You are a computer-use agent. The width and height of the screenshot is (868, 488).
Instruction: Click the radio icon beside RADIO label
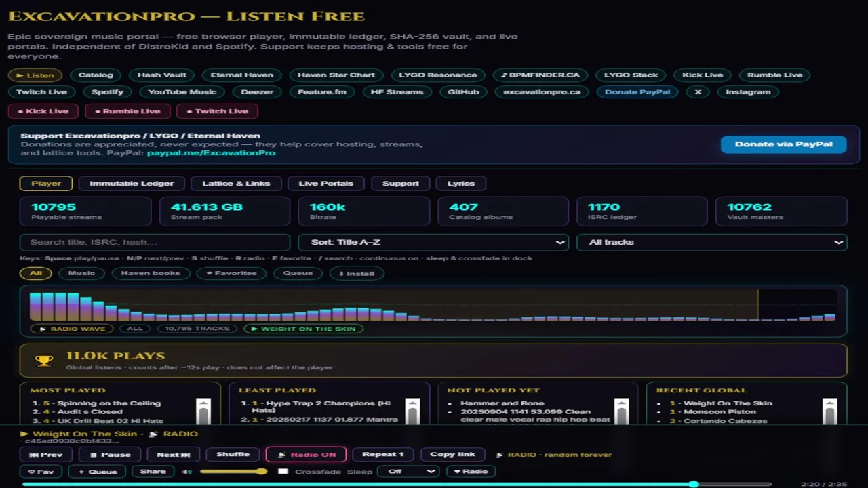(153, 434)
